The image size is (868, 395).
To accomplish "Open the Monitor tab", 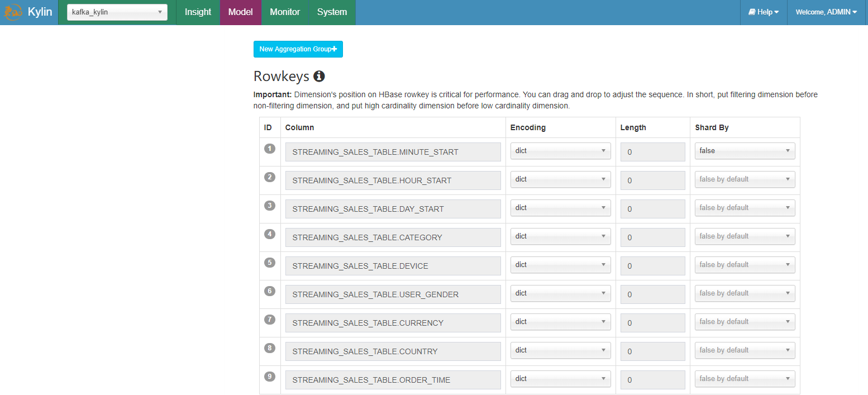I will (285, 12).
